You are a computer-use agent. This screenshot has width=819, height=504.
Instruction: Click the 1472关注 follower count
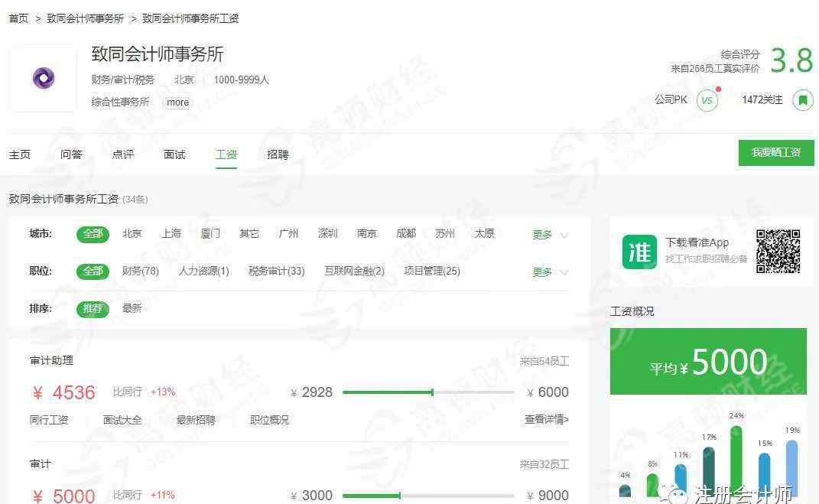coord(762,99)
